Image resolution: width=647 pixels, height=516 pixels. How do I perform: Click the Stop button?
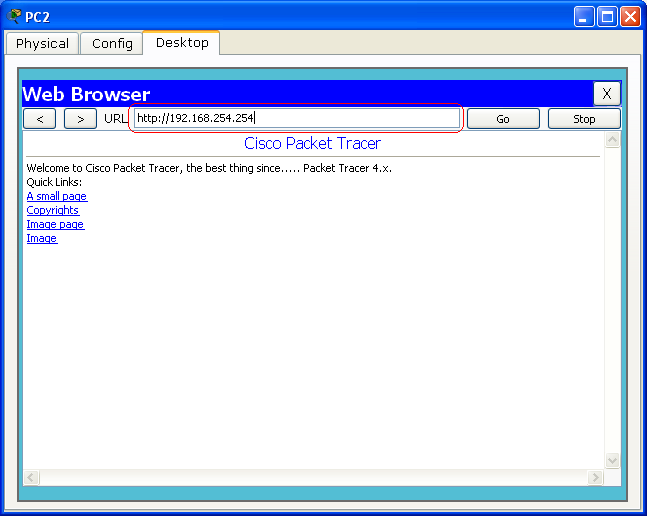(x=584, y=119)
